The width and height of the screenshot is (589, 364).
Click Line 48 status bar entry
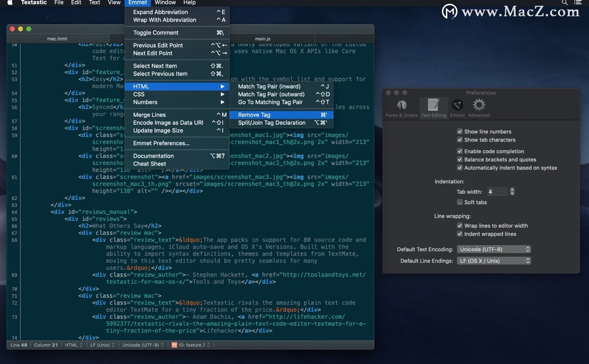click(x=19, y=345)
